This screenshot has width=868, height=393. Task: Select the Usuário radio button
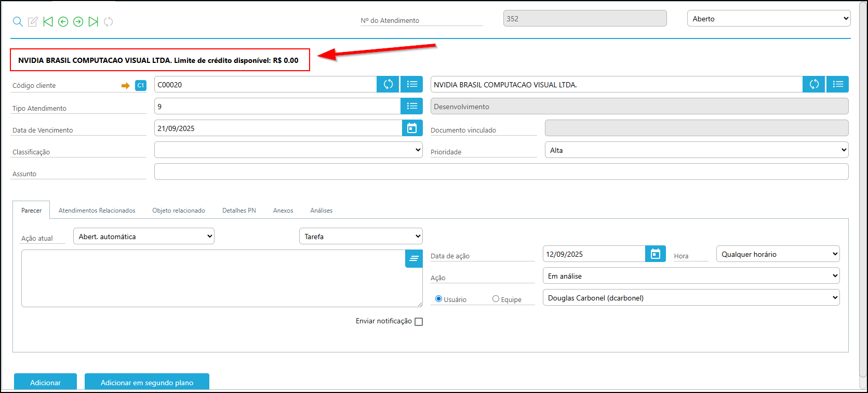point(438,299)
